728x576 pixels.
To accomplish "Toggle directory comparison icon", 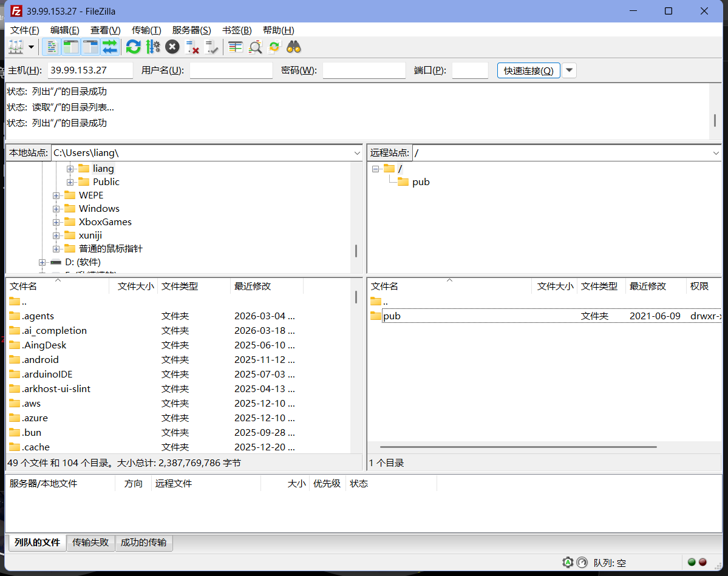I will click(255, 47).
